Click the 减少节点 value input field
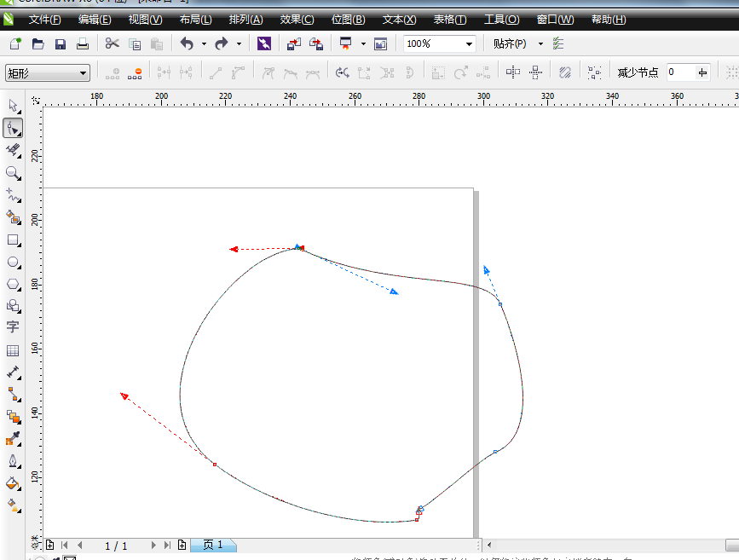Image resolution: width=739 pixels, height=560 pixels. pos(680,73)
